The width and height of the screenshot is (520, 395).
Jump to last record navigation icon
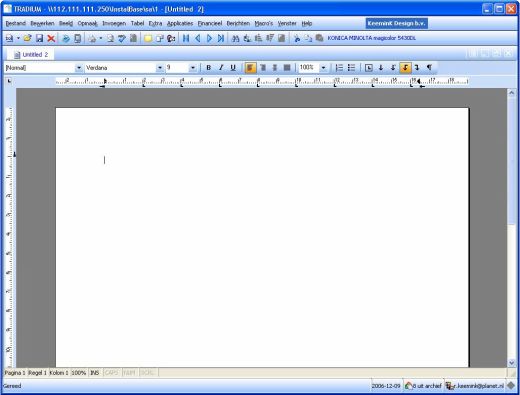[x=221, y=38]
